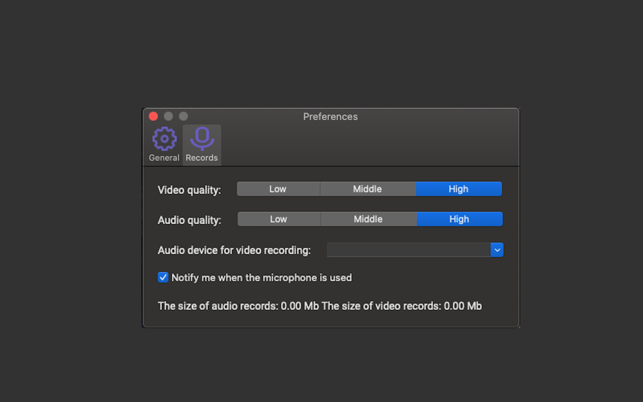Image resolution: width=643 pixels, height=402 pixels.
Task: Click the 'Preferences' window title text
Action: tap(331, 117)
